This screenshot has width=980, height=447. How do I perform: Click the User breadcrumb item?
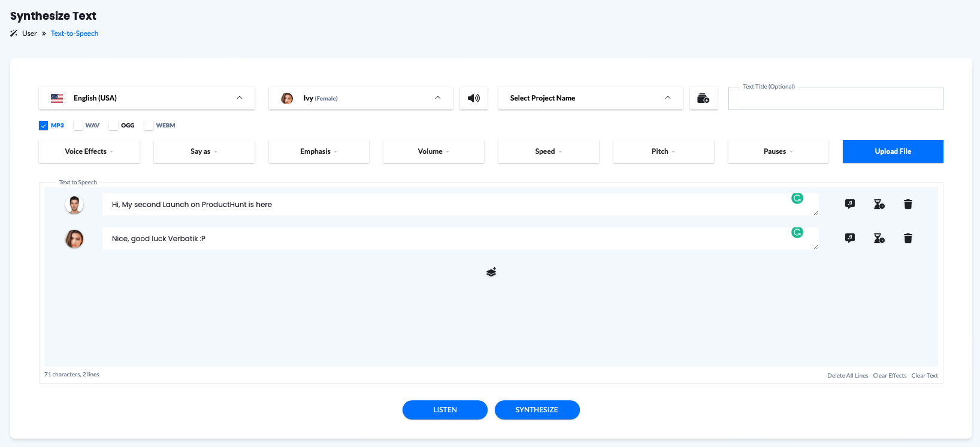pyautogui.click(x=29, y=34)
